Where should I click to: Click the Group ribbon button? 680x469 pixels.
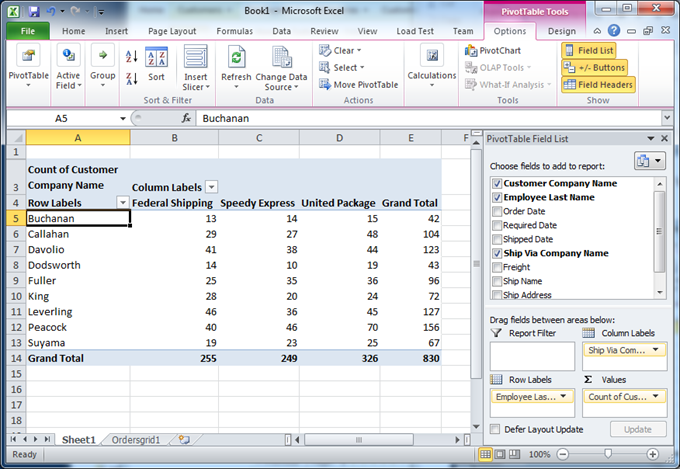(x=103, y=66)
